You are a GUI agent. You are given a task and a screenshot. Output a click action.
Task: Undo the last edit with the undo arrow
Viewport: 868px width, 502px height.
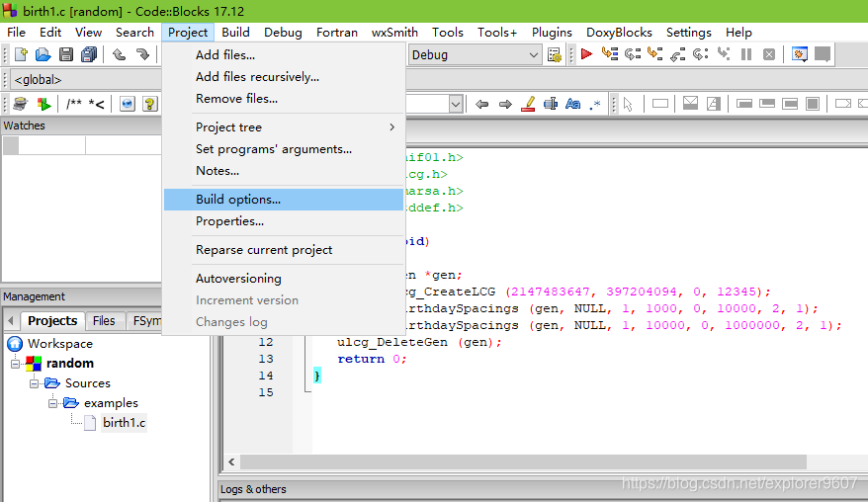[119, 54]
